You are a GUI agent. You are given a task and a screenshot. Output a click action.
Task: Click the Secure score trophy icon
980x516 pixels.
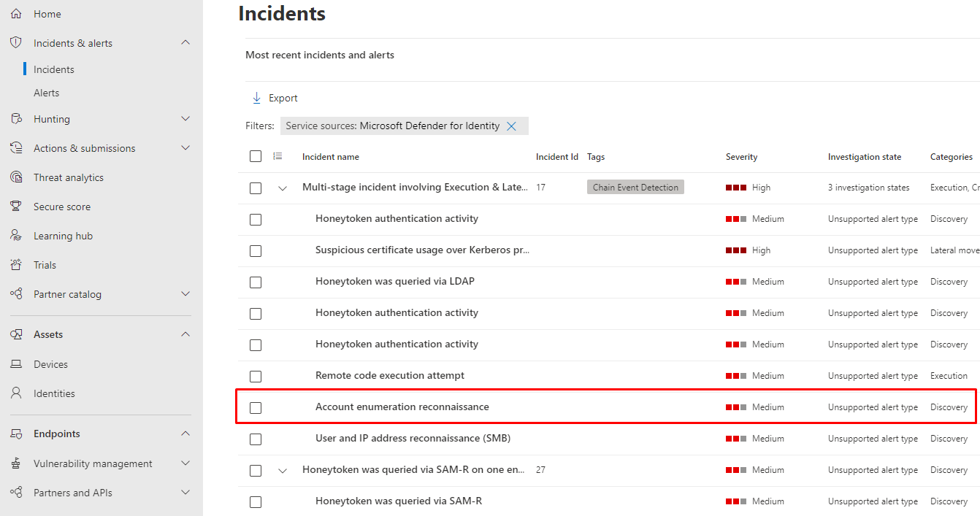coord(16,207)
